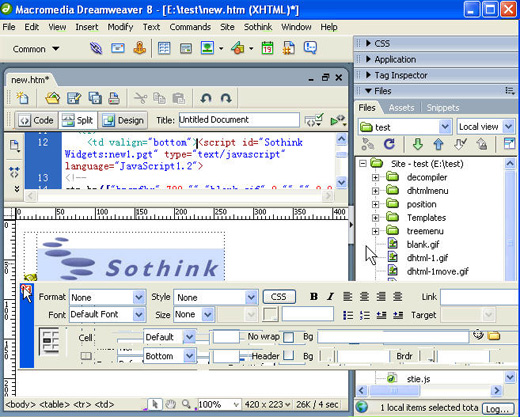Click the Title field with Untitled Document

(239, 120)
